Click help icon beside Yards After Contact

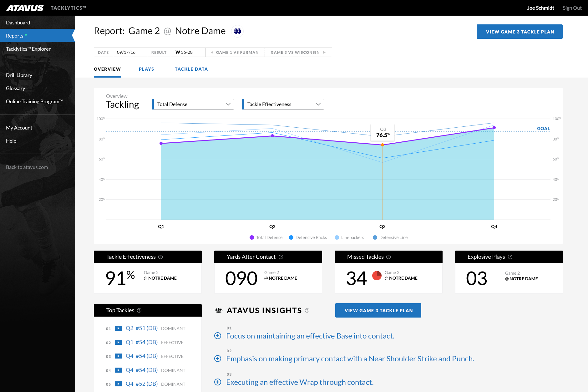coord(281,257)
